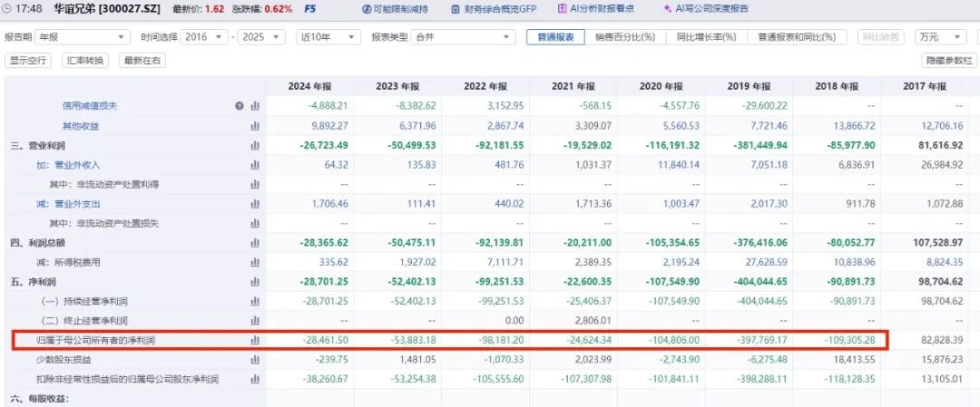
Task: Click the 2024 net profit value -28,701.25
Action: (325, 282)
